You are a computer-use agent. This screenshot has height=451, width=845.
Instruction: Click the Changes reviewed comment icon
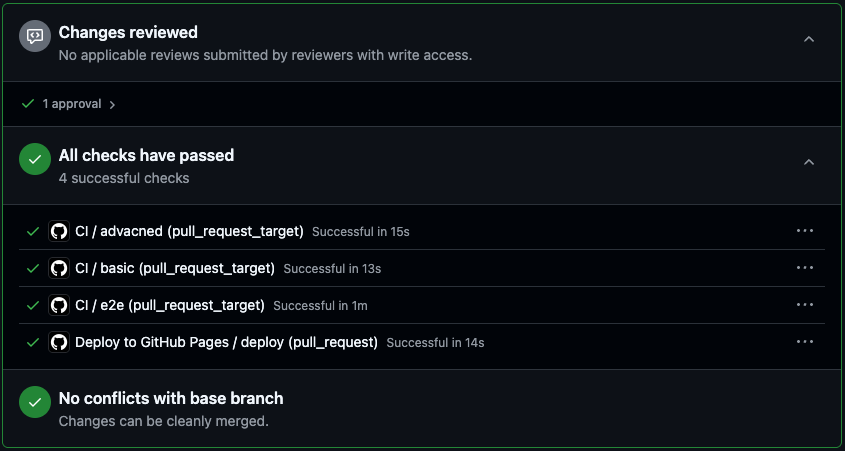[35, 37]
